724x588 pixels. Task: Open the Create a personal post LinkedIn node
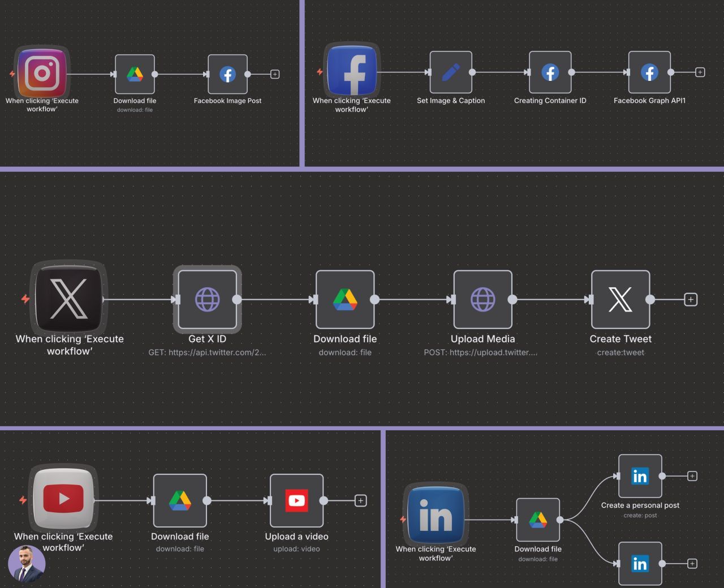[x=640, y=476]
